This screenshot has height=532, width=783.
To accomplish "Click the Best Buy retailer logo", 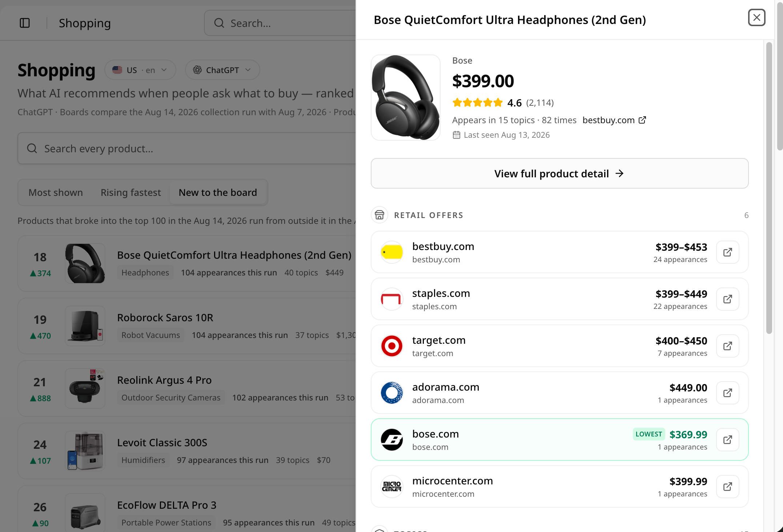I will pyautogui.click(x=391, y=252).
